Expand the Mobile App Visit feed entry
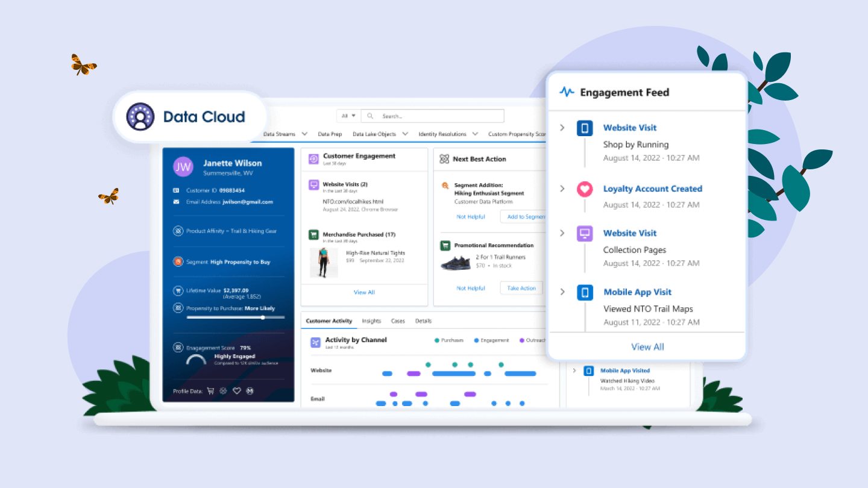 pyautogui.click(x=562, y=292)
